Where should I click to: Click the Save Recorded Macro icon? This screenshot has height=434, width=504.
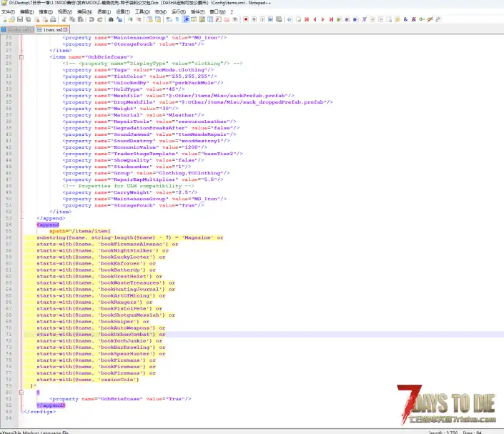tap(279, 19)
